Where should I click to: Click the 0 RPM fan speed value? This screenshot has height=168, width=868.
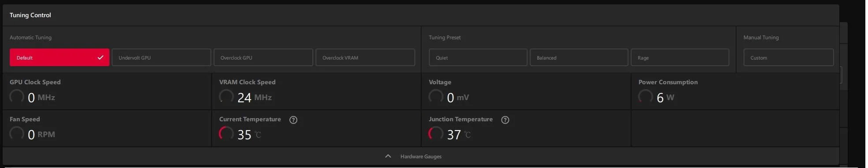click(41, 134)
